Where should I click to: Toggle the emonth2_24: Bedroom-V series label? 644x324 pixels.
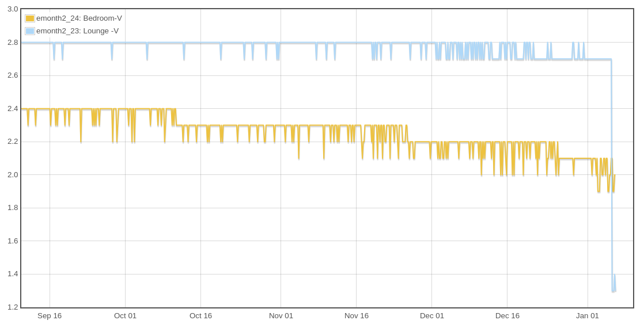click(x=79, y=18)
